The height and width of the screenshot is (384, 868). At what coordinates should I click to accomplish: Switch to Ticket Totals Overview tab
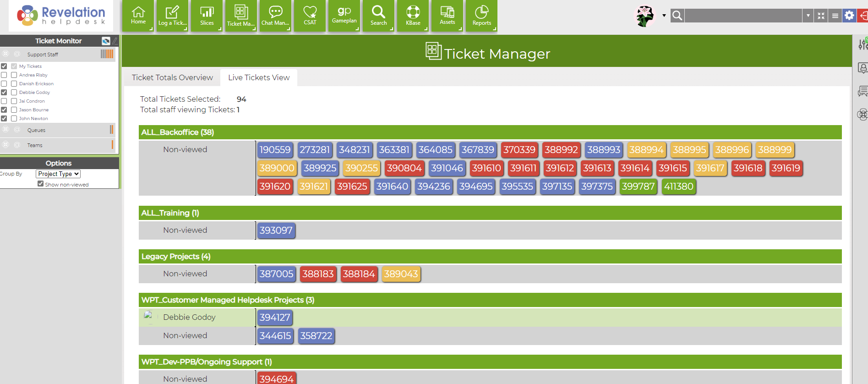[172, 77]
